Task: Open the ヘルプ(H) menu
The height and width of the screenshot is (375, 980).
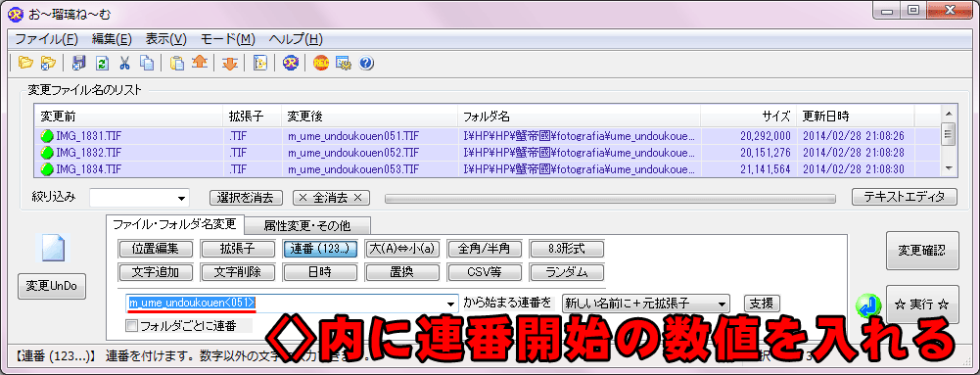Action: point(297,39)
